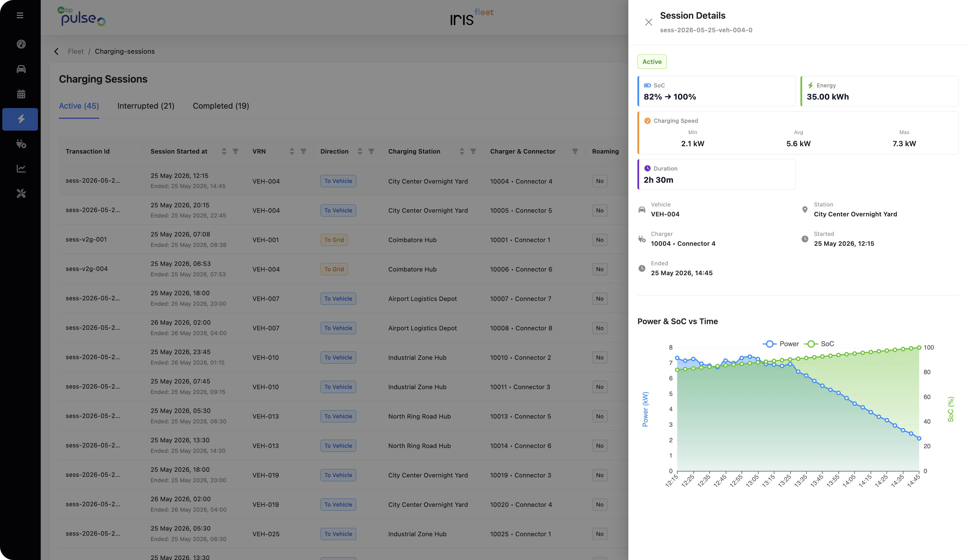Image resolution: width=968 pixels, height=560 pixels.
Task: Toggle the Power series in chart legend
Action: (x=781, y=344)
